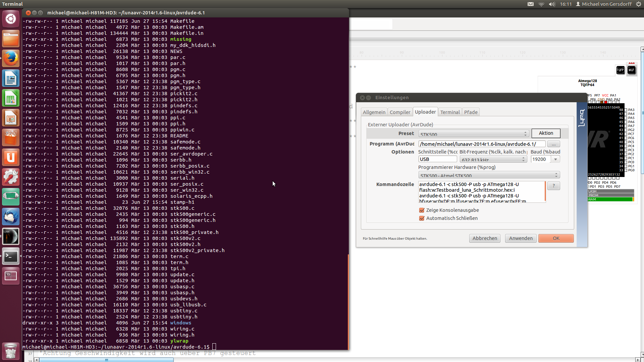Click the editor vertical scrollbar down arrow
The width and height of the screenshot is (644, 362).
642,354
